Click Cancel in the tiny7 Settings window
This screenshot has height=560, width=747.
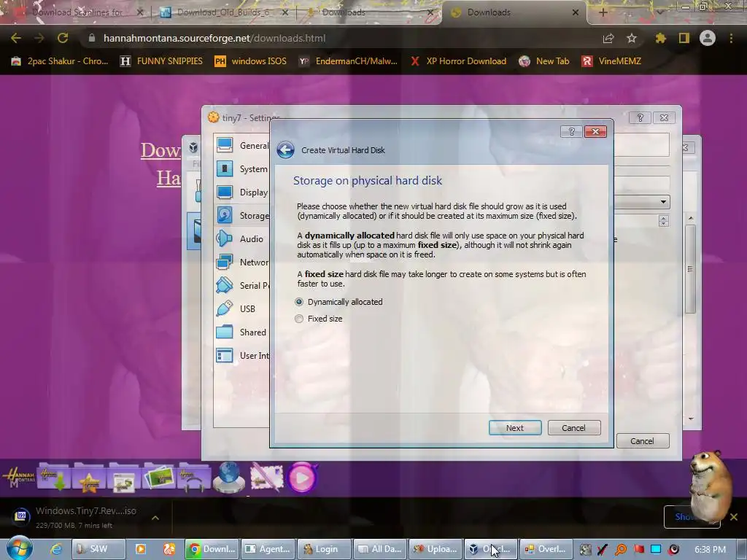[x=643, y=441]
